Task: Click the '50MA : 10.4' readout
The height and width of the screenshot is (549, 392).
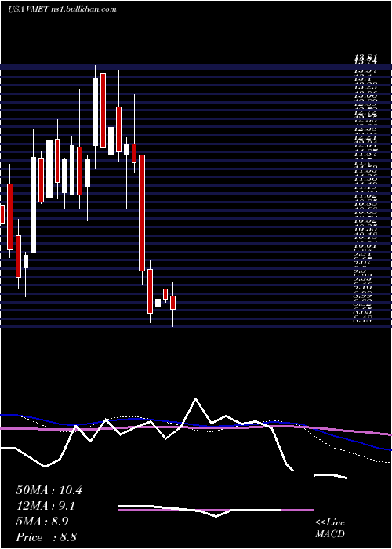Action: click(x=49, y=490)
